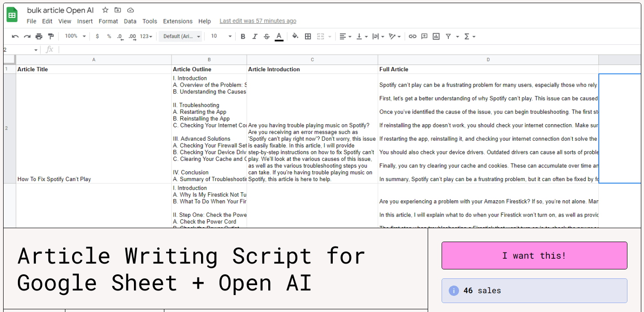Toggle italic text style
The width and height of the screenshot is (644, 312).
(255, 36)
